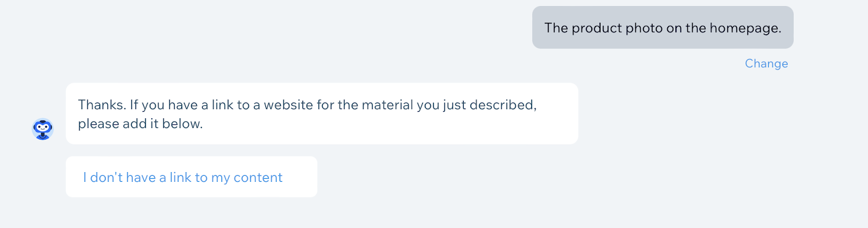Click the word "product" in the gray bubble
This screenshot has height=228, width=868.
click(597, 28)
